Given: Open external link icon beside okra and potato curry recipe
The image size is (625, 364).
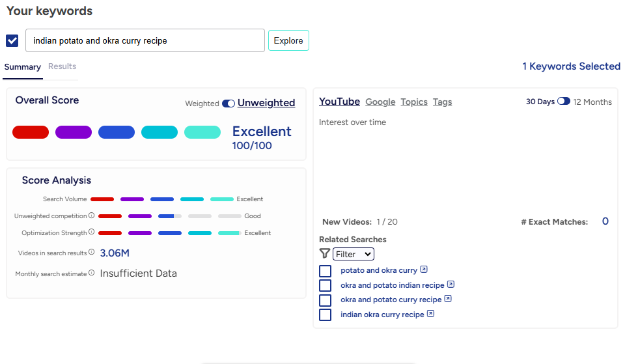Looking at the screenshot, I should (448, 300).
